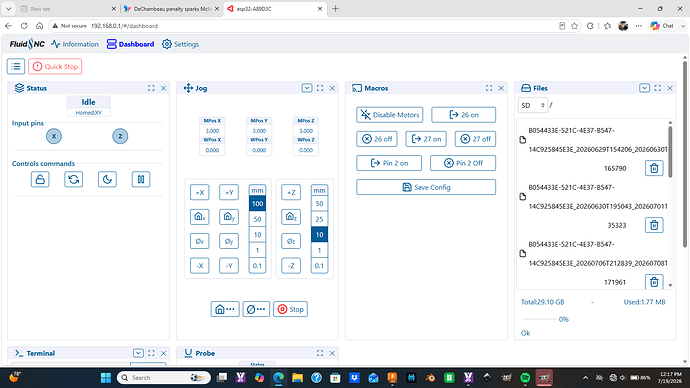Jog the -Y axis button
This screenshot has height=388, width=690.
pos(229,266)
